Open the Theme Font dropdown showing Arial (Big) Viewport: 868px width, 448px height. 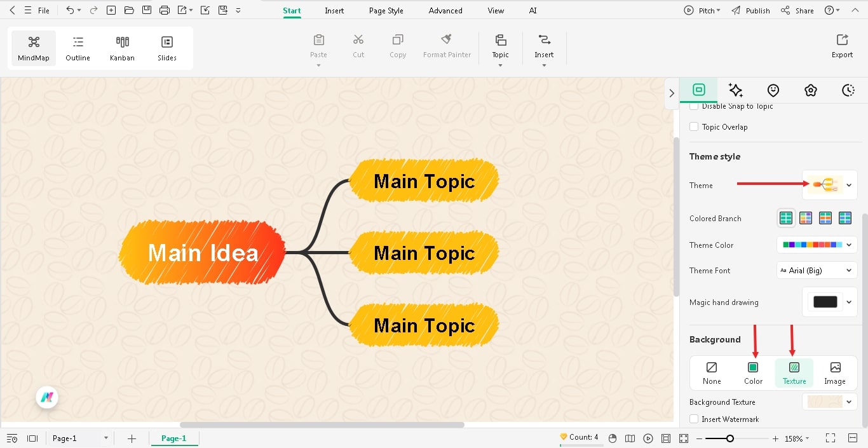(x=817, y=270)
